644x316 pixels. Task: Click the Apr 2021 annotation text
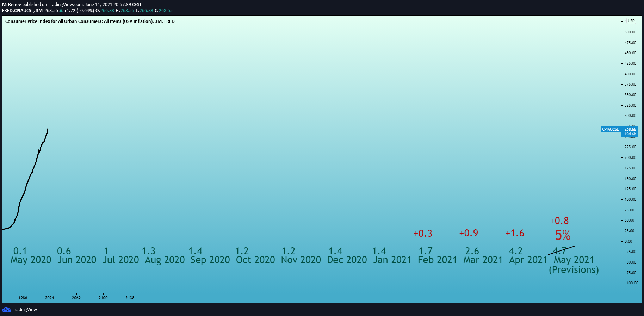pyautogui.click(x=528, y=260)
